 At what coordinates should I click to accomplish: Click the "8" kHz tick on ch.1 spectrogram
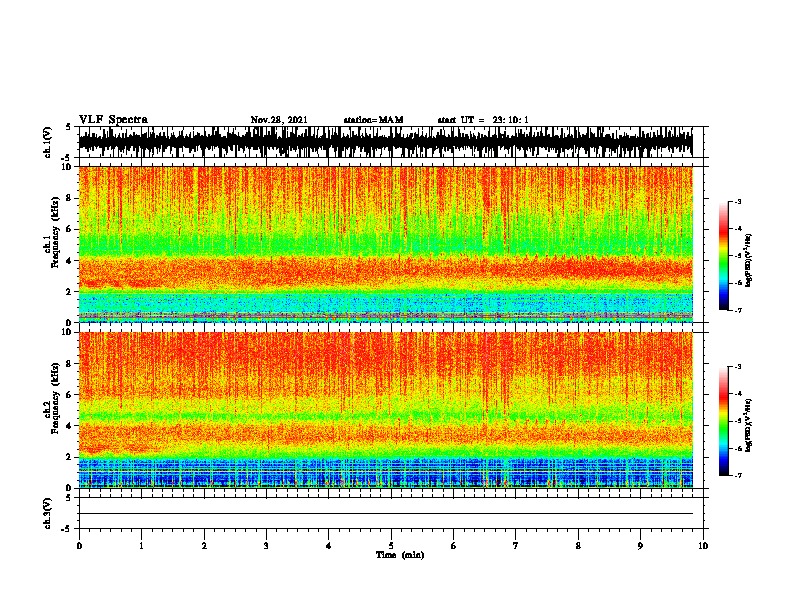70,198
